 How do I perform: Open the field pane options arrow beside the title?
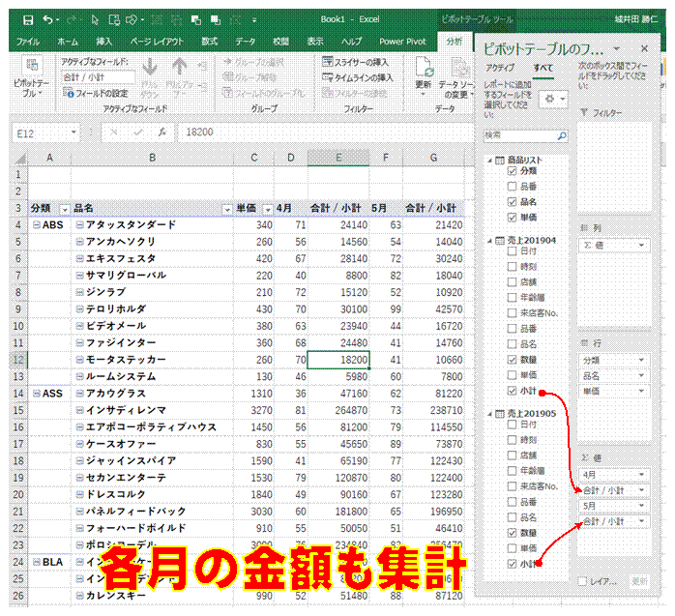pyautogui.click(x=616, y=48)
